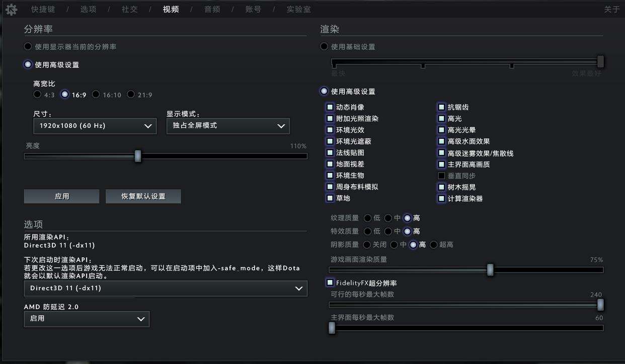This screenshot has height=364, width=625.
Task: Open the 显示模式 dropdown
Action: pyautogui.click(x=228, y=126)
